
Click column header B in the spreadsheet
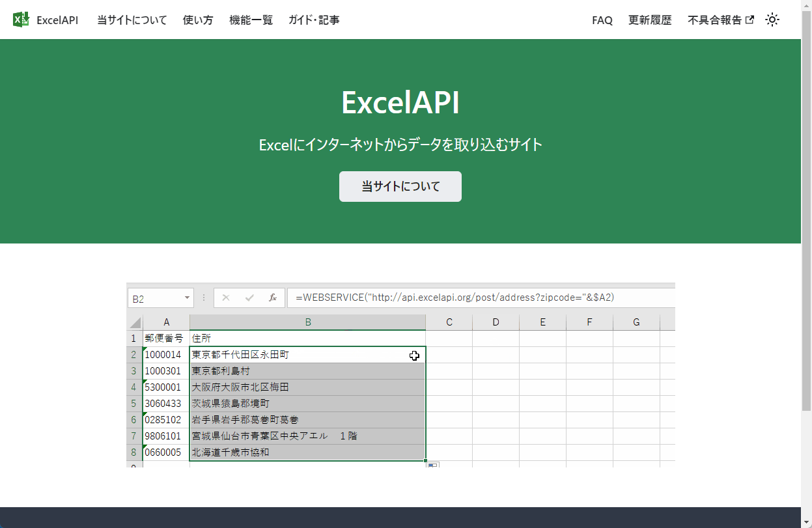pos(307,321)
